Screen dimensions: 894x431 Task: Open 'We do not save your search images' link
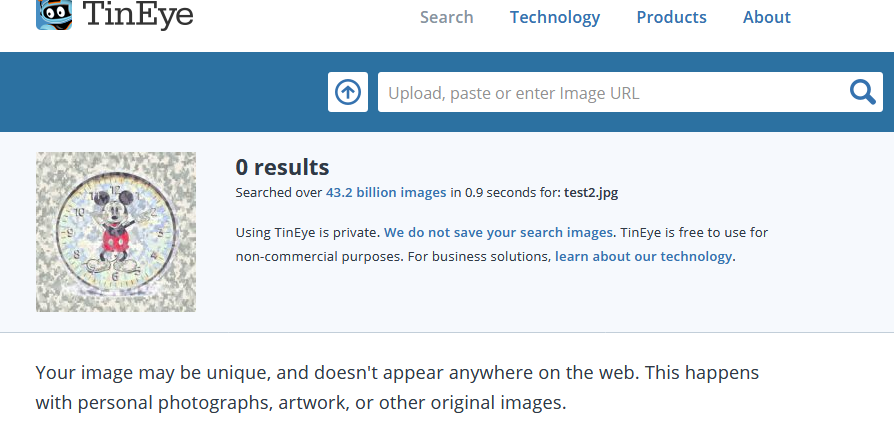[498, 233]
